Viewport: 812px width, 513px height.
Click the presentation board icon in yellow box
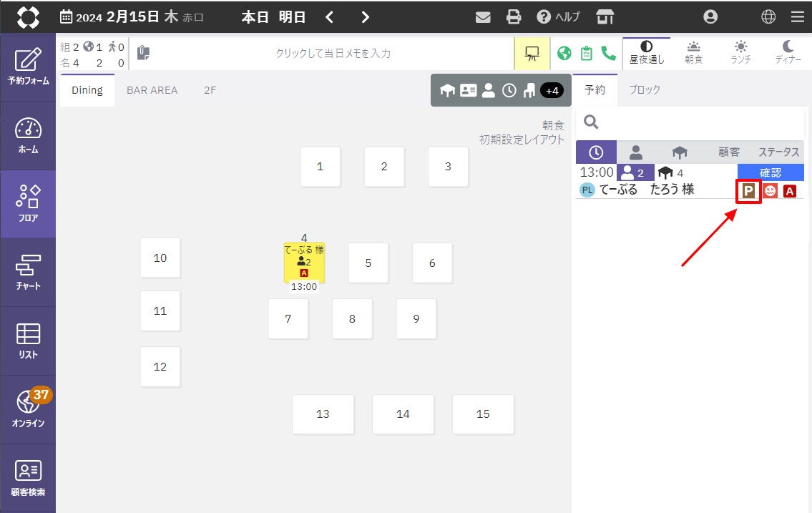tap(532, 53)
